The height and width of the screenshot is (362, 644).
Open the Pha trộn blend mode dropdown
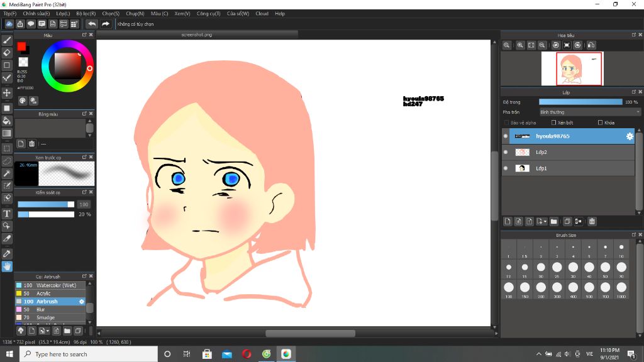pos(590,112)
